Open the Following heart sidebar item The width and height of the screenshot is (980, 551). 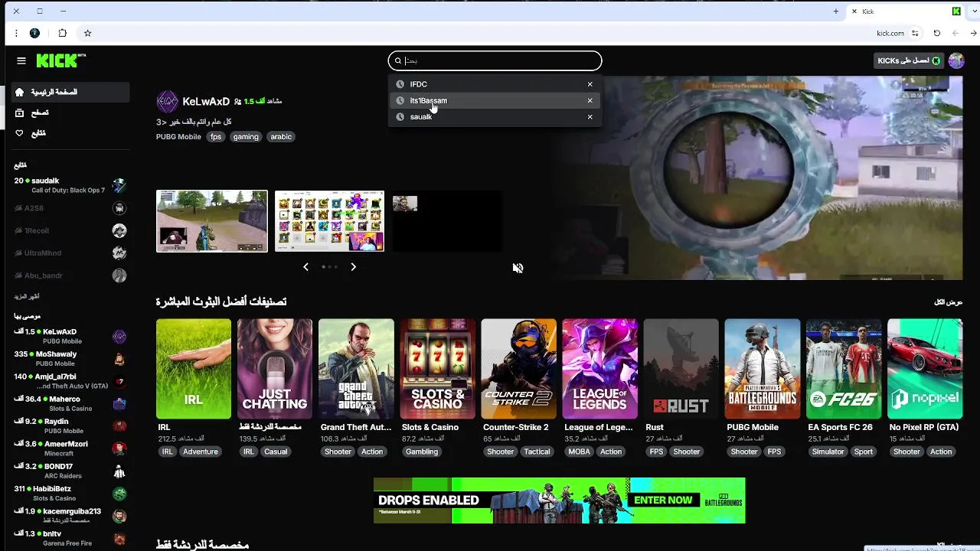click(70, 133)
